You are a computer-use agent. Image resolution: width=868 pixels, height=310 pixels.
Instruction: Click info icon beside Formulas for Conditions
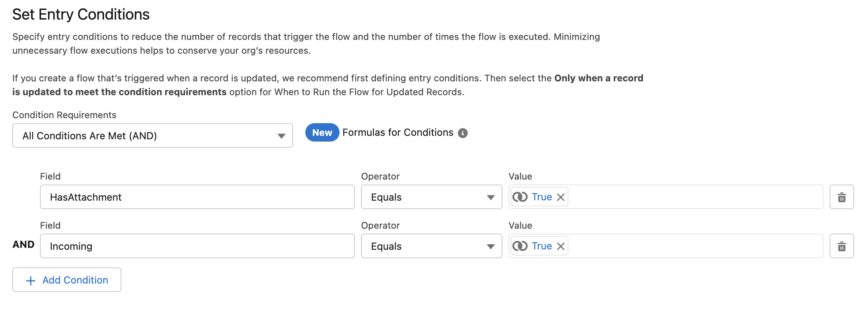(463, 133)
